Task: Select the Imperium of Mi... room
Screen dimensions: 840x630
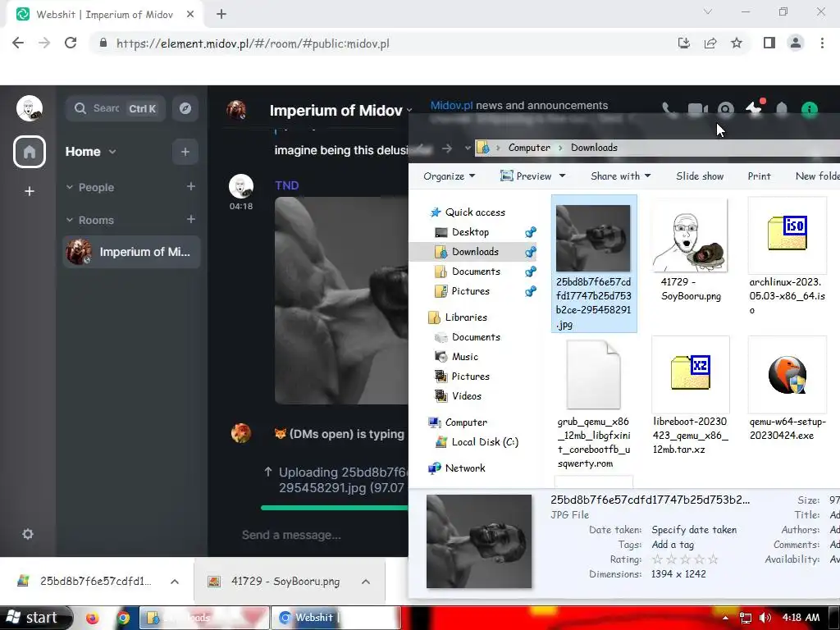Action: click(x=131, y=252)
